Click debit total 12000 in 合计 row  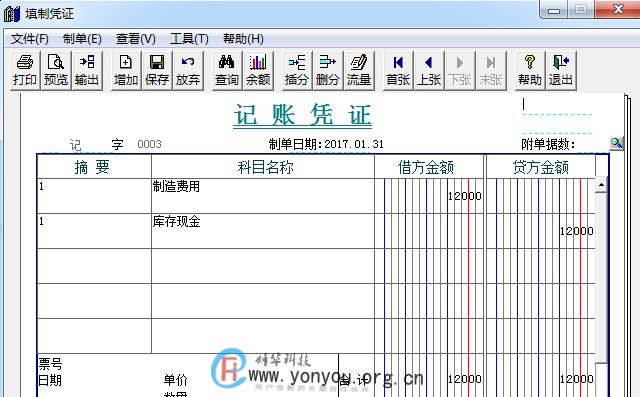464,379
